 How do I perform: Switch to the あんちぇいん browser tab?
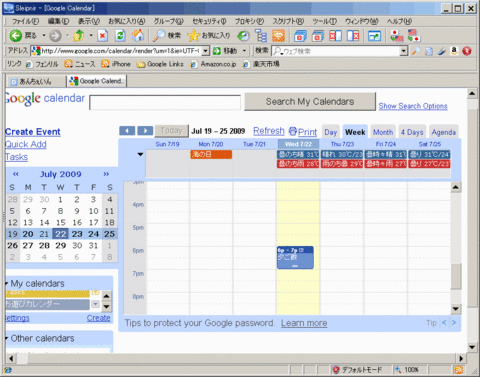pyautogui.click(x=35, y=81)
